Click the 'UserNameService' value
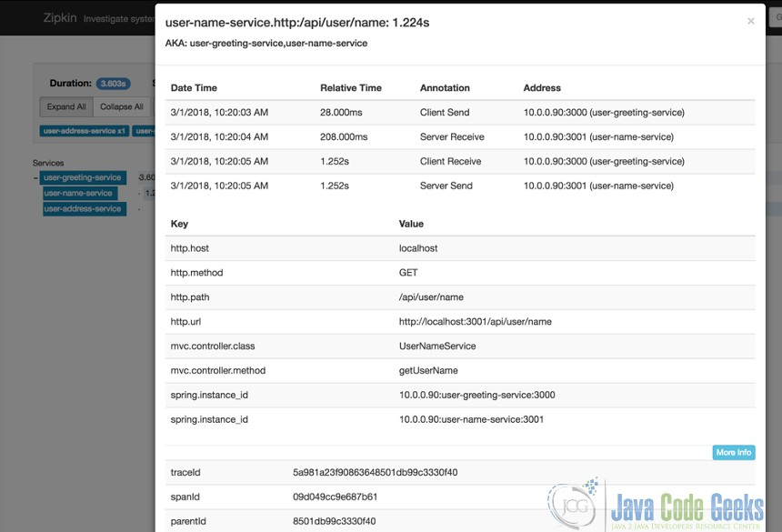Image resolution: width=782 pixels, height=532 pixels. tap(437, 346)
